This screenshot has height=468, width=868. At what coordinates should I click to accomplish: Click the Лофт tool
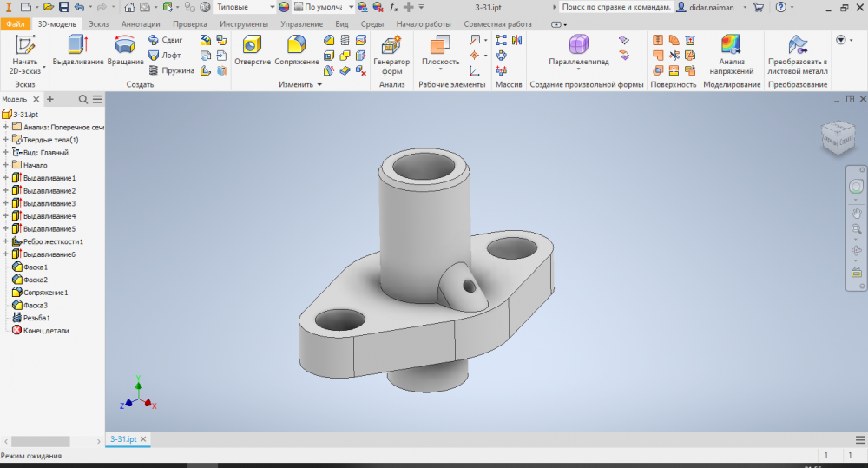click(164, 56)
